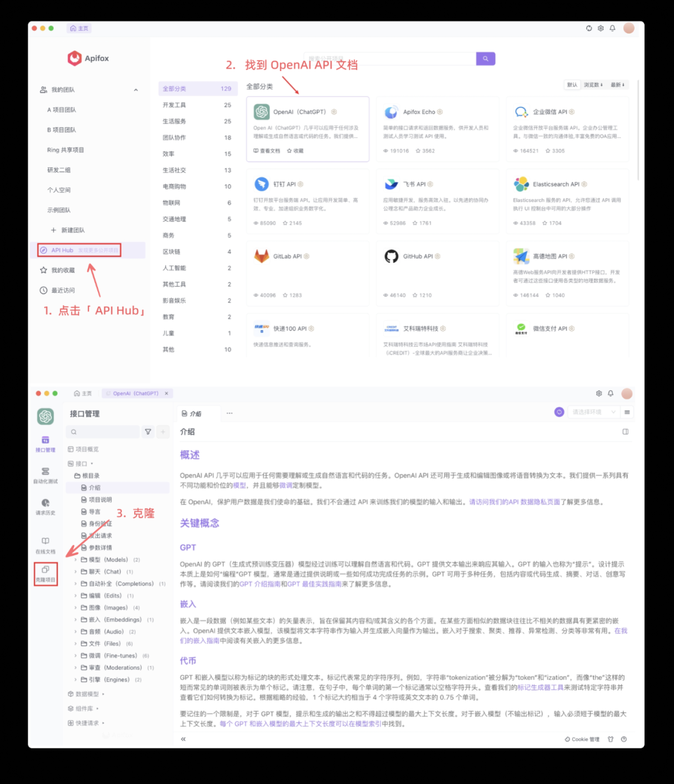Open 在线文档 in the left sidebar

[46, 546]
